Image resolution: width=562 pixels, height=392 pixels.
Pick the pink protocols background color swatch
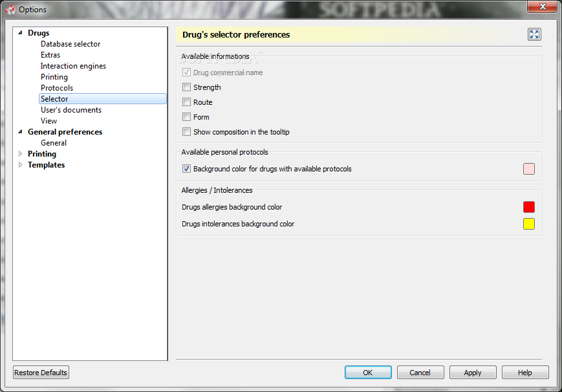528,169
